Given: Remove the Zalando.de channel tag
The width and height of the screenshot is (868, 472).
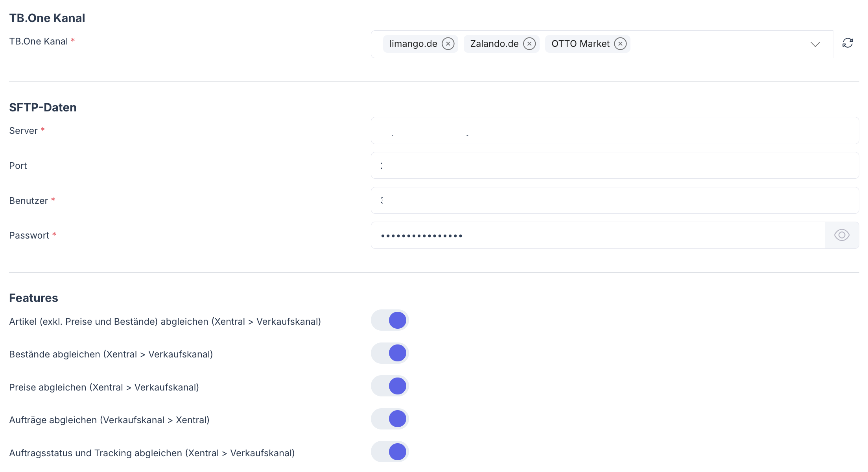Looking at the screenshot, I should [x=529, y=44].
